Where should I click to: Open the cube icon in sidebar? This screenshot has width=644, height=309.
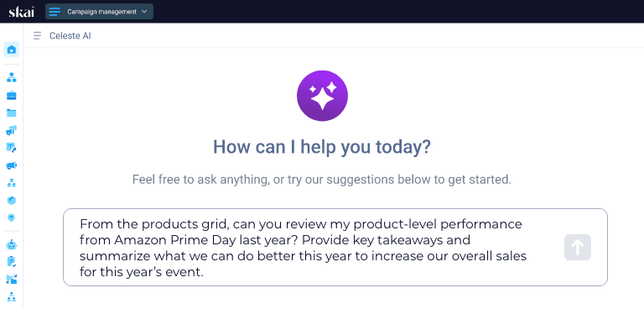[x=12, y=201]
